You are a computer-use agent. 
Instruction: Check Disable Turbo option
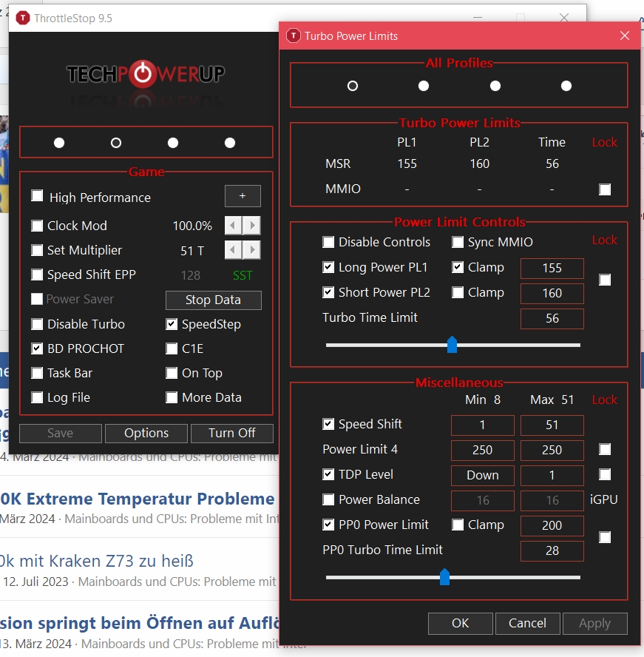(37, 324)
